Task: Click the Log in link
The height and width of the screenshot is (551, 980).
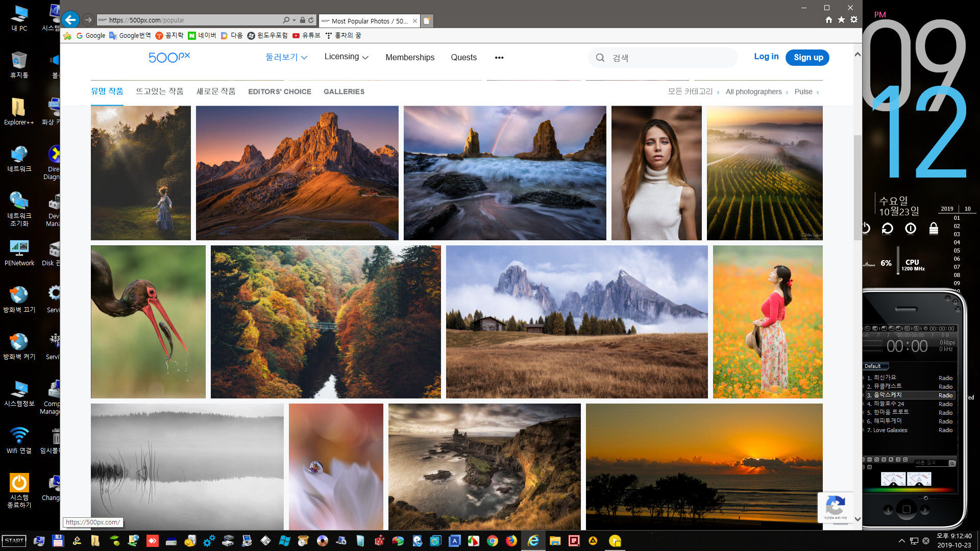Action: pyautogui.click(x=766, y=57)
